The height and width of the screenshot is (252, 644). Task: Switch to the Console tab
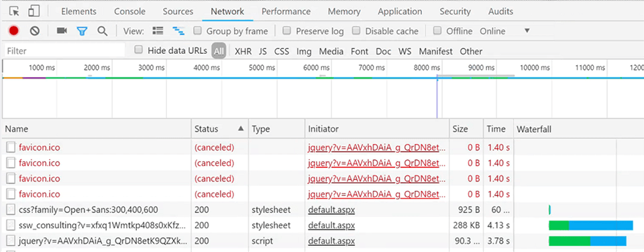[x=129, y=11]
